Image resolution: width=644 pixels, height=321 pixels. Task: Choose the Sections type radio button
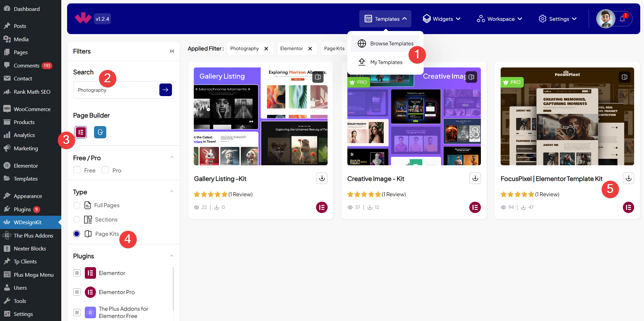tap(77, 220)
